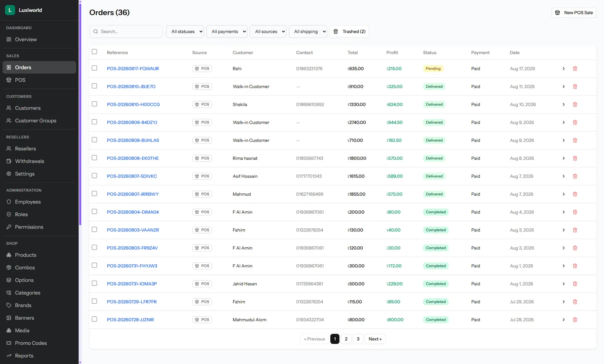This screenshot has height=364, width=604.
Task: Open Categories in sidebar
Action: pyautogui.click(x=39, y=293)
